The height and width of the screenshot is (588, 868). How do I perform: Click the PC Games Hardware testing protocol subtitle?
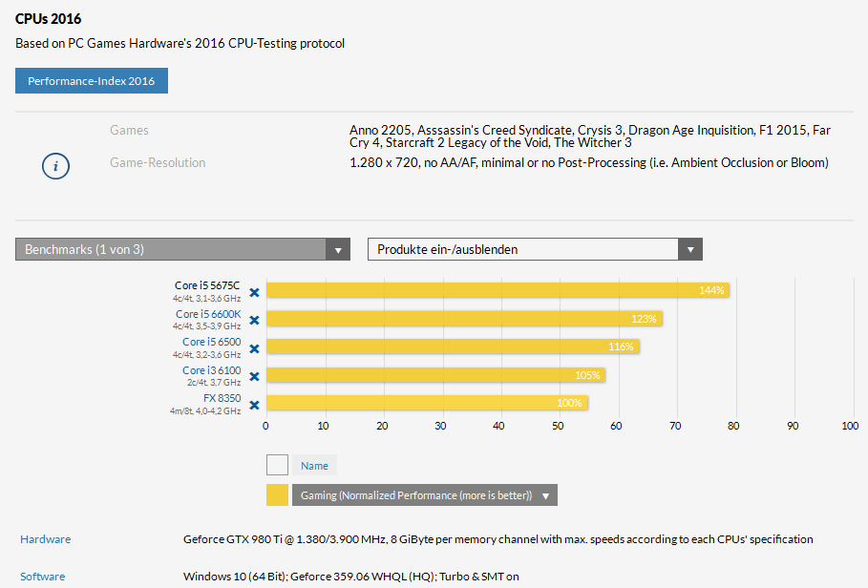click(180, 43)
